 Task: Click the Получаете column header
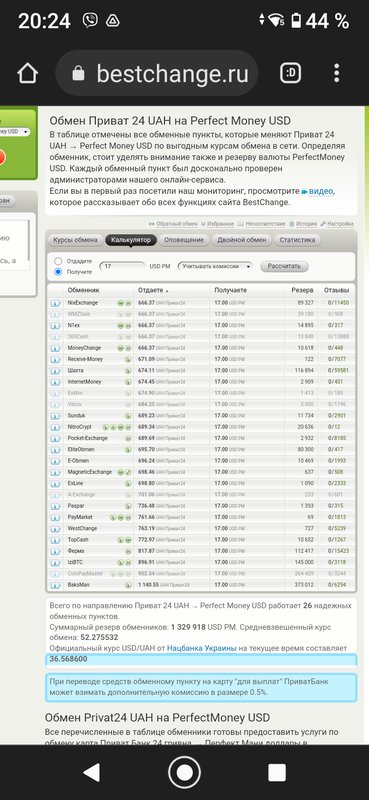click(x=231, y=290)
